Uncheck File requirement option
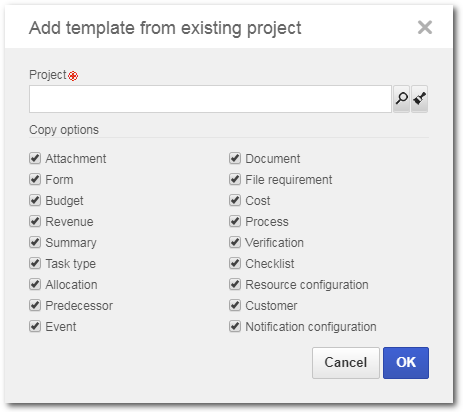The width and height of the screenshot is (463, 412). [235, 179]
